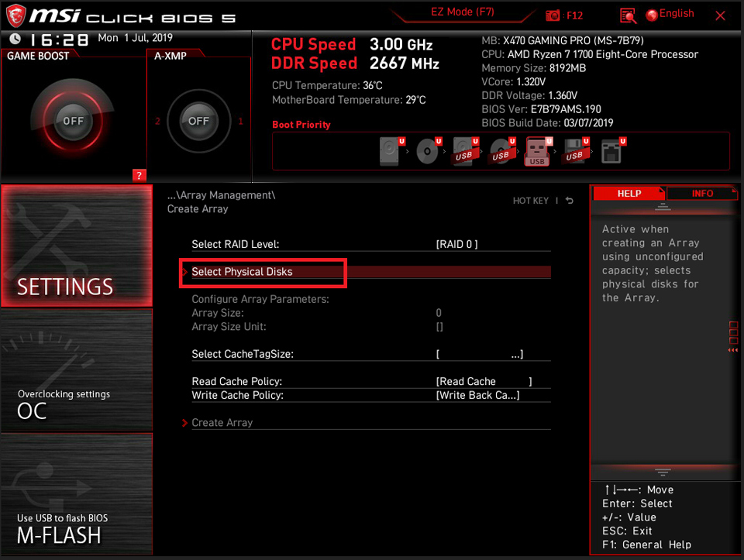Click the BIOS Ver E7B79AMS.190 text
This screenshot has height=560, width=744.
[541, 109]
